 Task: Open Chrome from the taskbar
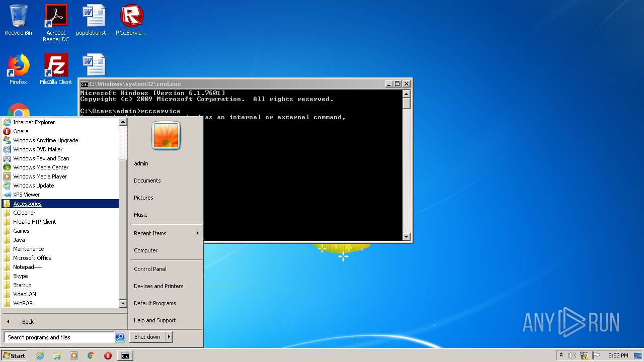(91, 355)
